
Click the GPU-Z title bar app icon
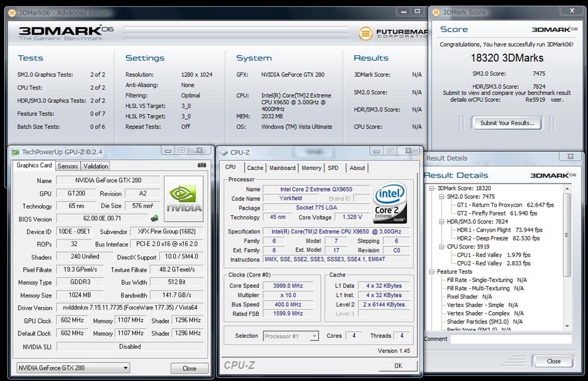tap(15, 152)
